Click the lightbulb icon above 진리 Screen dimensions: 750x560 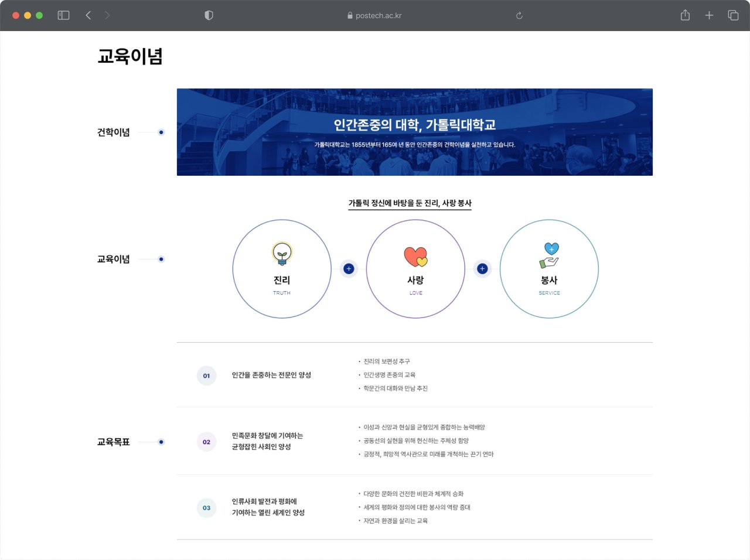click(x=282, y=254)
